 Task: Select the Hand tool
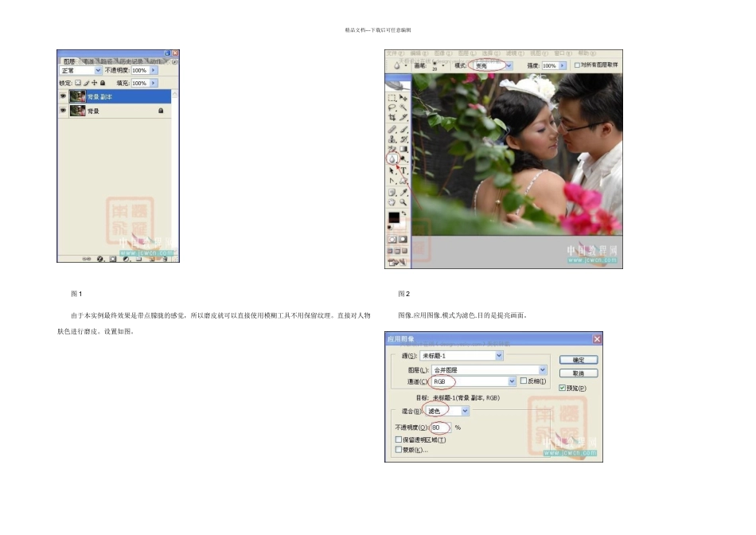[x=392, y=202]
